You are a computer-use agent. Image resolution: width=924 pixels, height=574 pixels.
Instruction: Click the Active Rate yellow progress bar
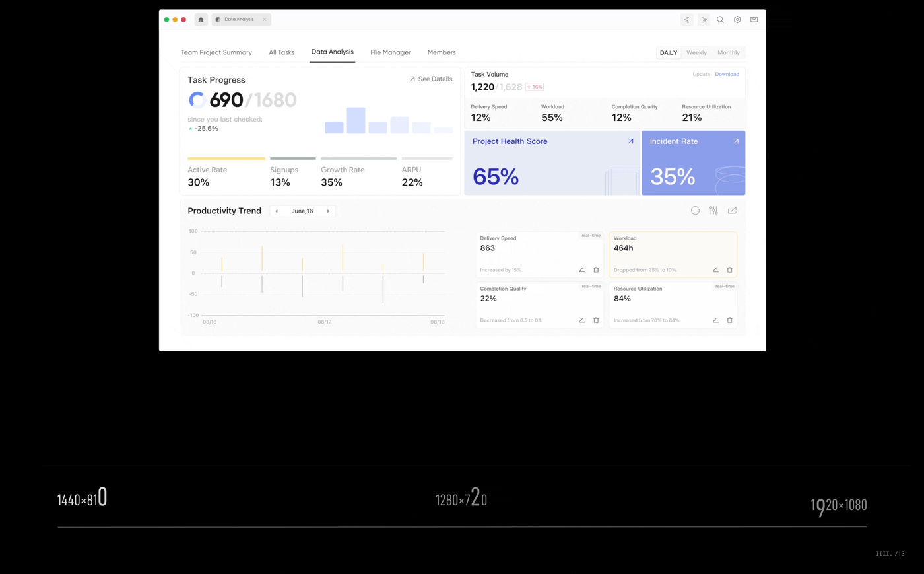coord(226,159)
